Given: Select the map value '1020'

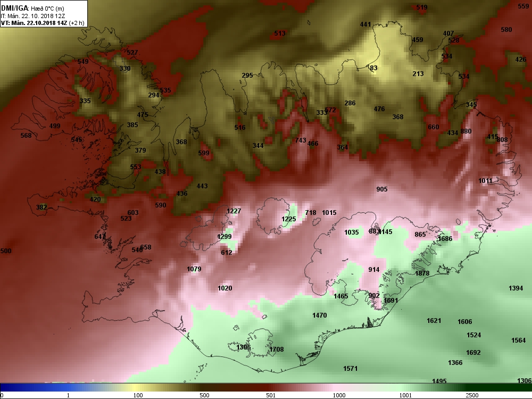Looking at the screenshot, I should coord(225,288).
